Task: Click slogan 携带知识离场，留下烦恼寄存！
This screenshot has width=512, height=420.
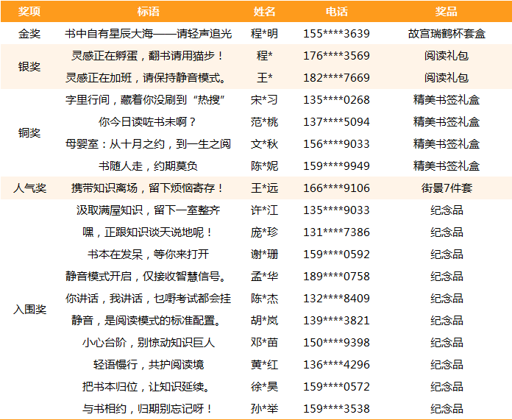Action: [149, 188]
